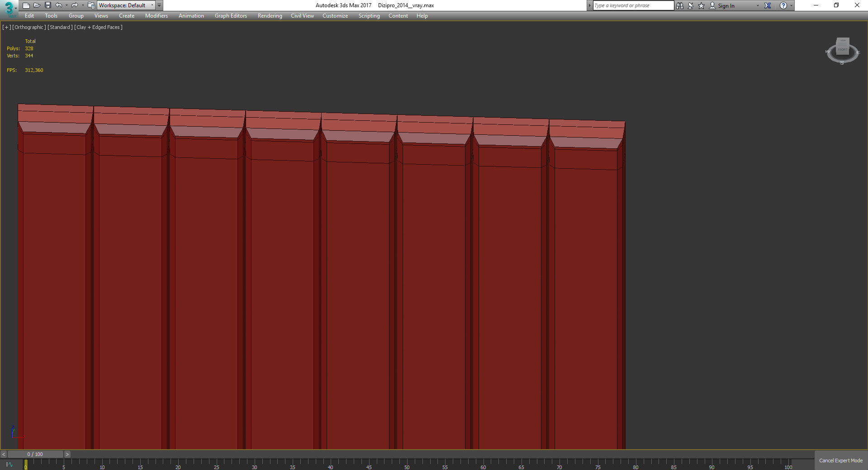Redo the action using the forward arrow icon
The image size is (868, 470).
75,5
